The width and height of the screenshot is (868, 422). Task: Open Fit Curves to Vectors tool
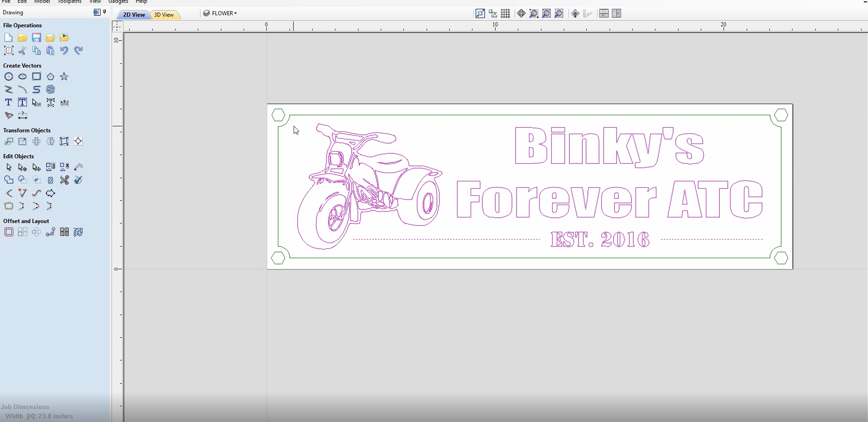point(36,193)
